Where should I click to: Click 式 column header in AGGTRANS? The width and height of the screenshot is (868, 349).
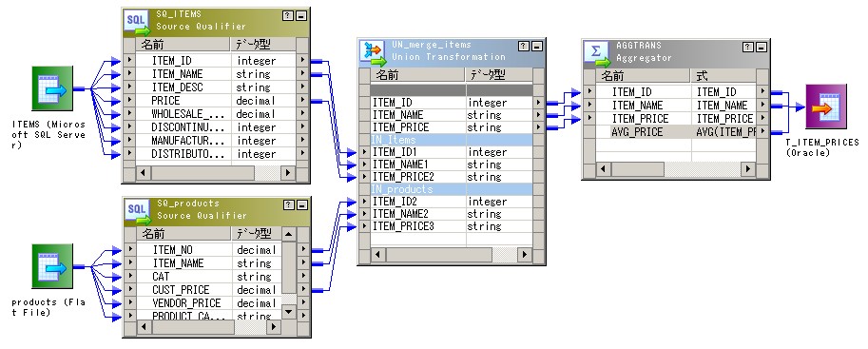pos(724,76)
